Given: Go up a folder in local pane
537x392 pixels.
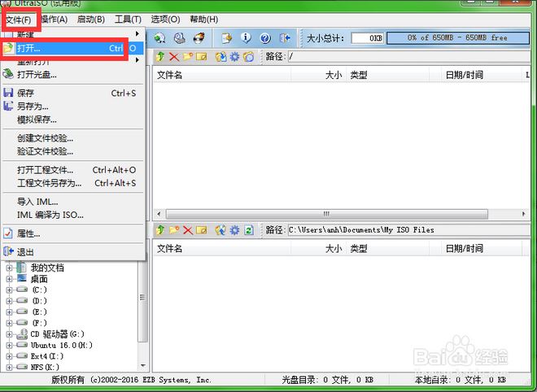Looking at the screenshot, I should 160,230.
